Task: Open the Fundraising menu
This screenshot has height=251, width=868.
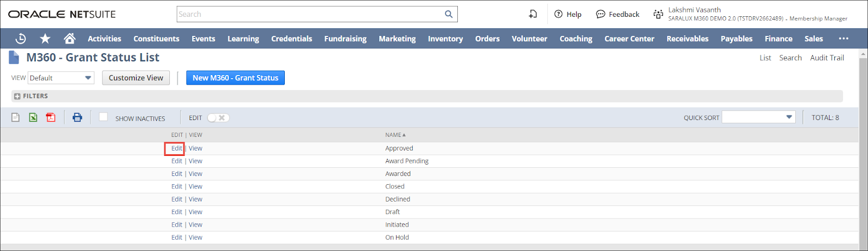Action: coord(345,39)
